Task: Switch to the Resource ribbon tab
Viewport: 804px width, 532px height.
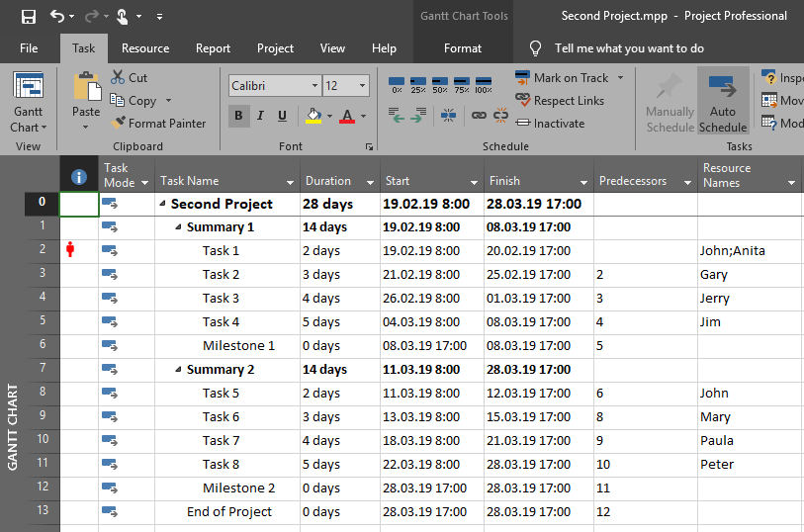Action: (145, 48)
